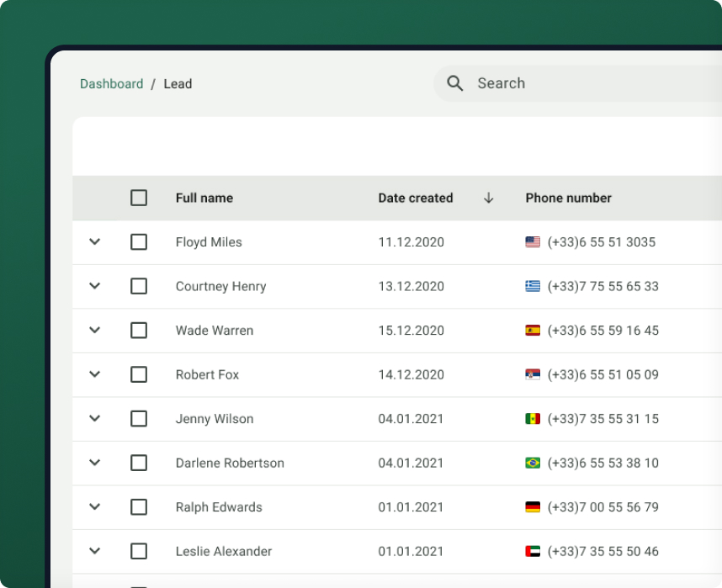Expand Leslie Alexander row chevron
Screen dimensions: 722x588
[x=95, y=551]
